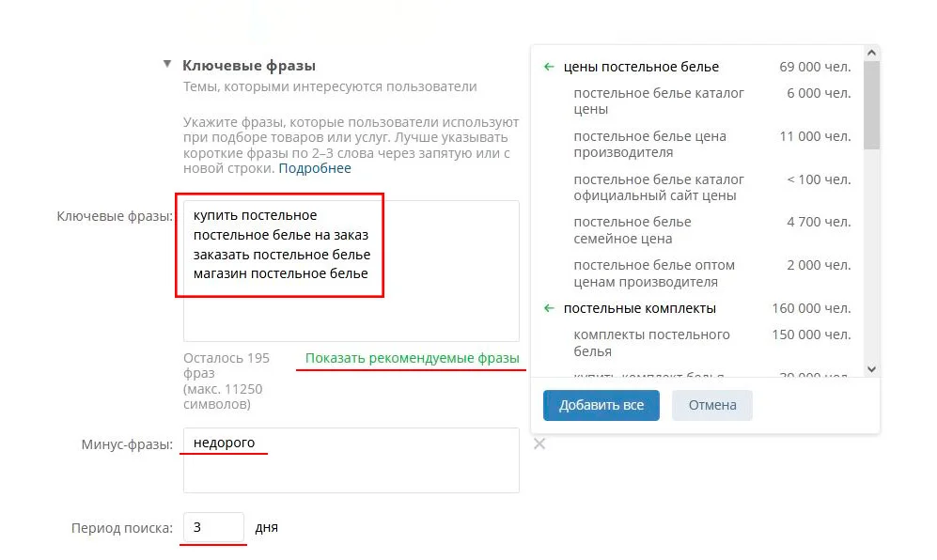The height and width of the screenshot is (560, 937).
Task: Select suggestion постельное белье каталог цены
Action: tap(658, 101)
